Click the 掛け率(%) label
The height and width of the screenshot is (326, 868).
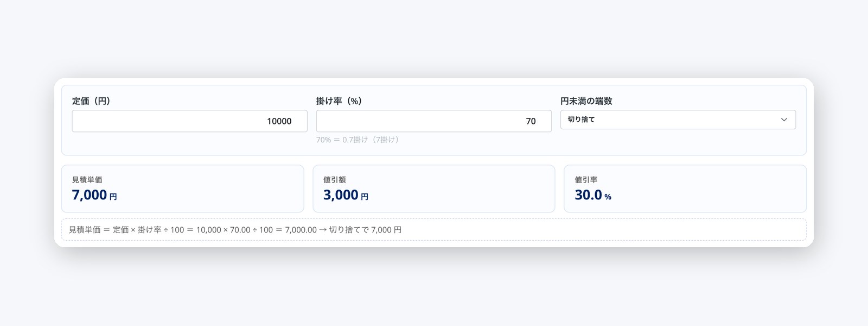click(339, 101)
